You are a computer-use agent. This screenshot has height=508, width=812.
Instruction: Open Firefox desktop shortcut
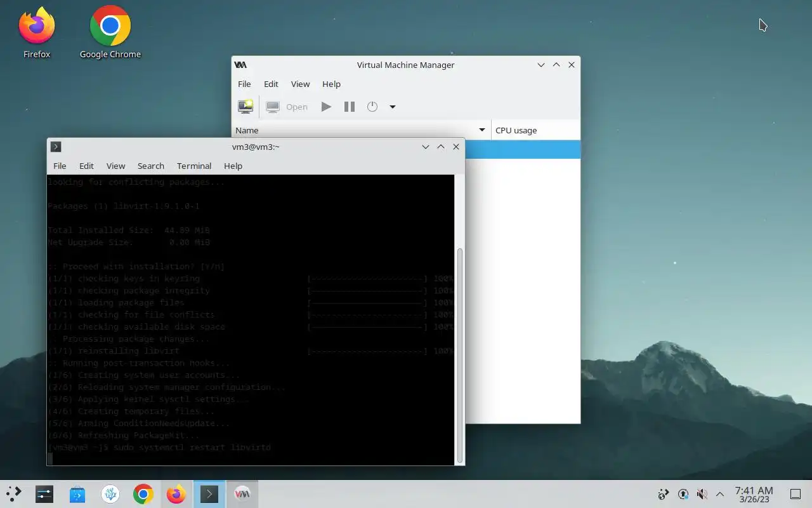click(37, 33)
